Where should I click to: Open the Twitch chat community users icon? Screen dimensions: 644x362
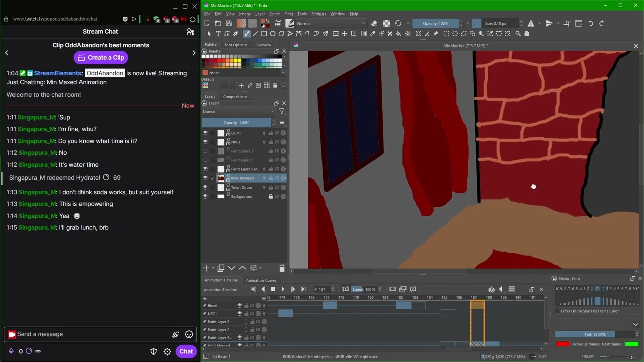click(190, 32)
